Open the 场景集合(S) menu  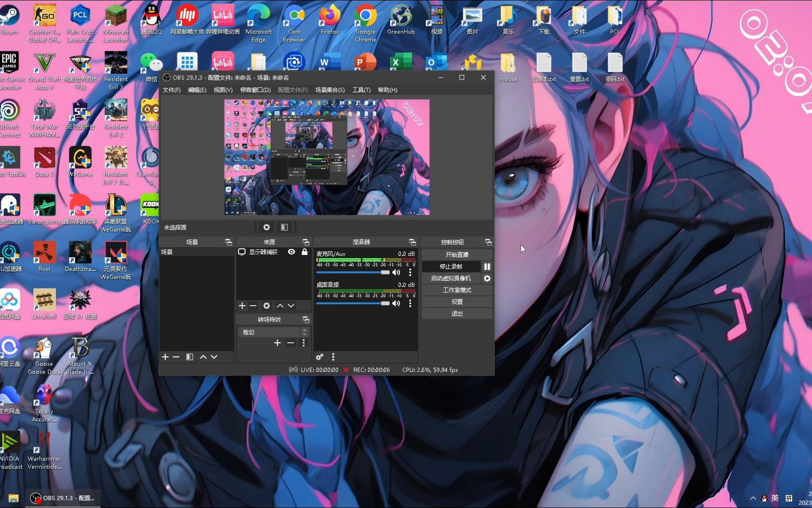point(330,90)
